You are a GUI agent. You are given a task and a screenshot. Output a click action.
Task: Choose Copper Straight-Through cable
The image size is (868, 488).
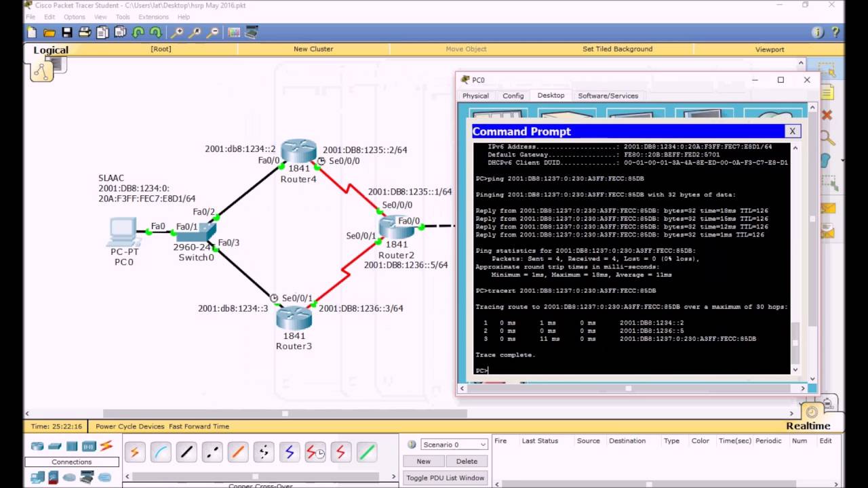(186, 452)
